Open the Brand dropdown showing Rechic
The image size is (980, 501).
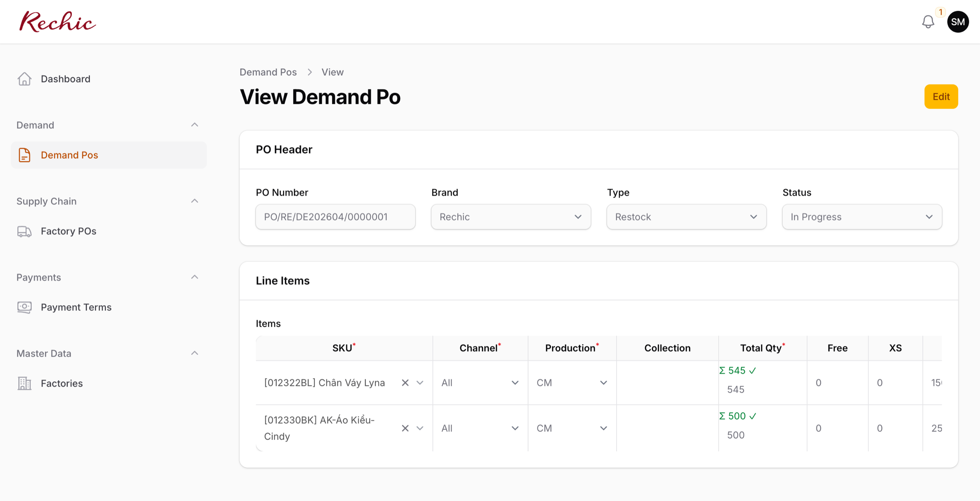pos(511,217)
